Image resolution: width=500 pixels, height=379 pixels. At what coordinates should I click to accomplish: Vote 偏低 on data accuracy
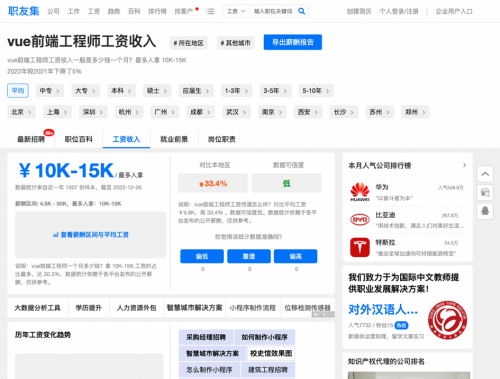click(202, 256)
